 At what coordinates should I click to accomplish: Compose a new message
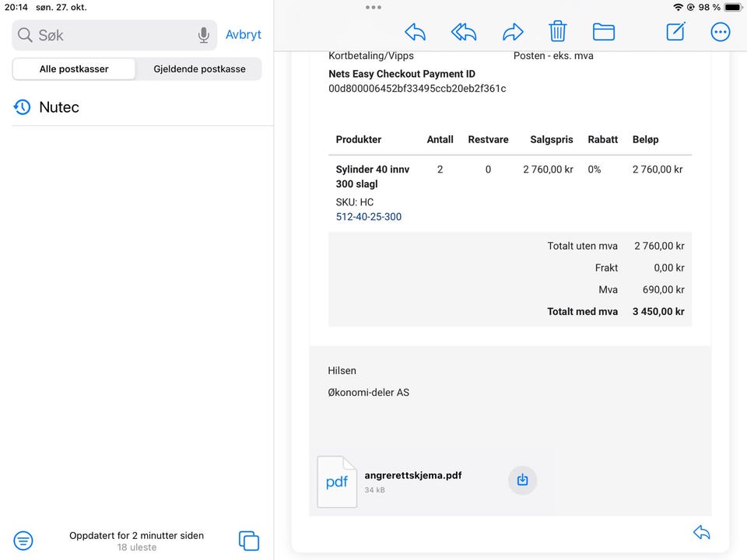point(675,32)
